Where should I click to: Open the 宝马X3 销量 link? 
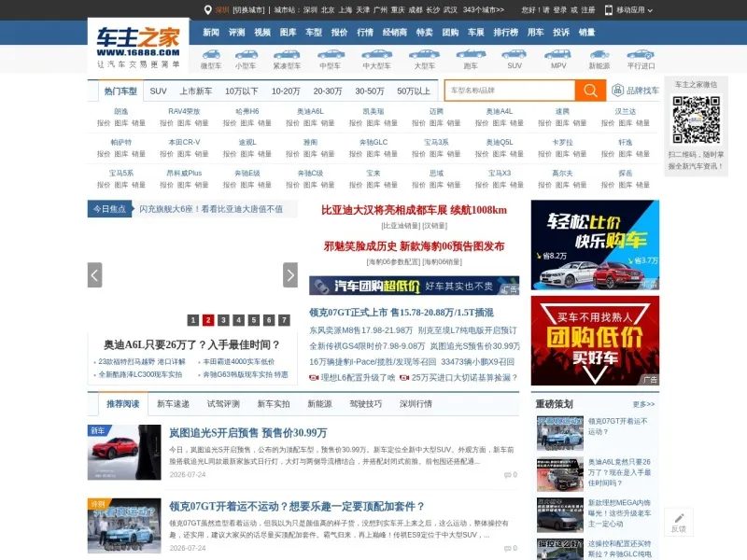[516, 185]
